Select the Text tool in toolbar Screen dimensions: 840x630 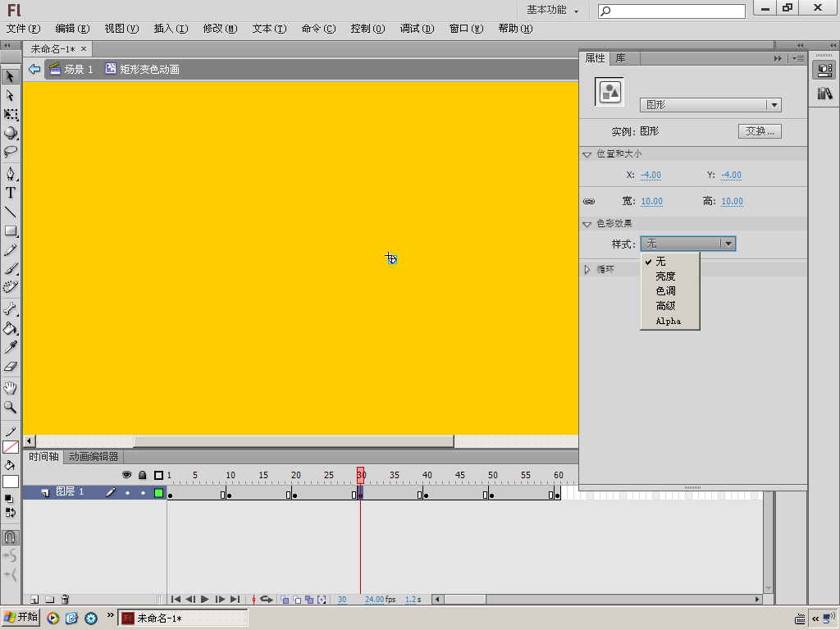(x=11, y=193)
